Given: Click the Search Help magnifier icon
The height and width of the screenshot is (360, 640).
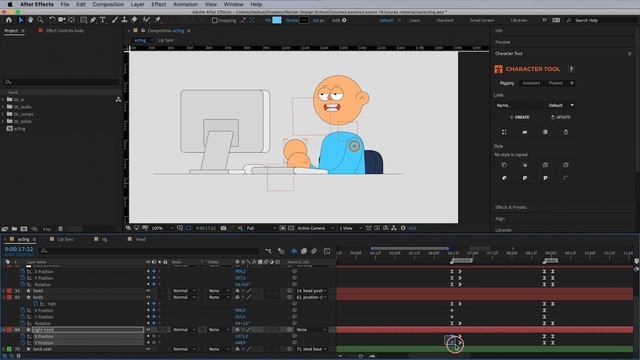Looking at the screenshot, I should tap(569, 20).
